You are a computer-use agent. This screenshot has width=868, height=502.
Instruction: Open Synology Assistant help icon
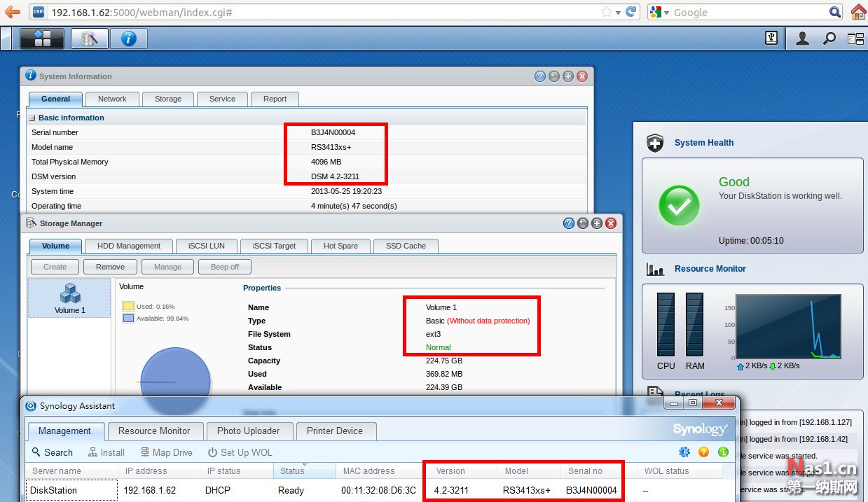point(704,452)
